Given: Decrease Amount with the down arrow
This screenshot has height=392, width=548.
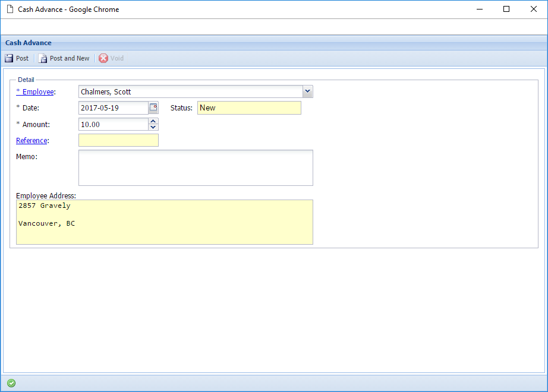Looking at the screenshot, I should click(x=153, y=127).
